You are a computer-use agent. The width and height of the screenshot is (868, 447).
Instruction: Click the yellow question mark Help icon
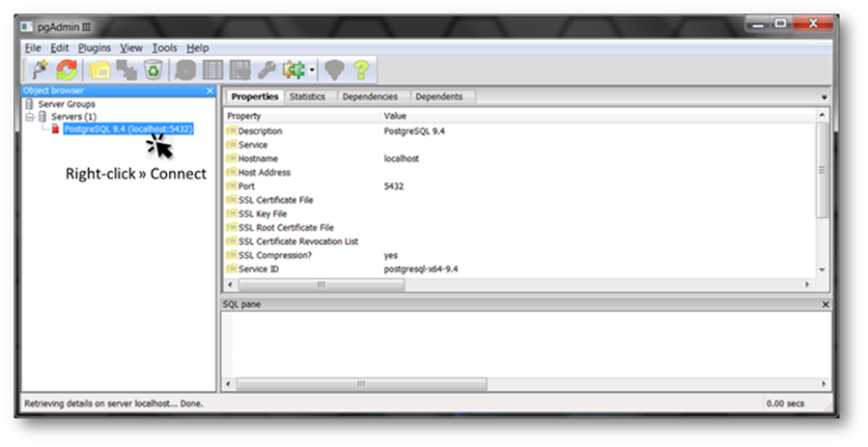pos(361,70)
